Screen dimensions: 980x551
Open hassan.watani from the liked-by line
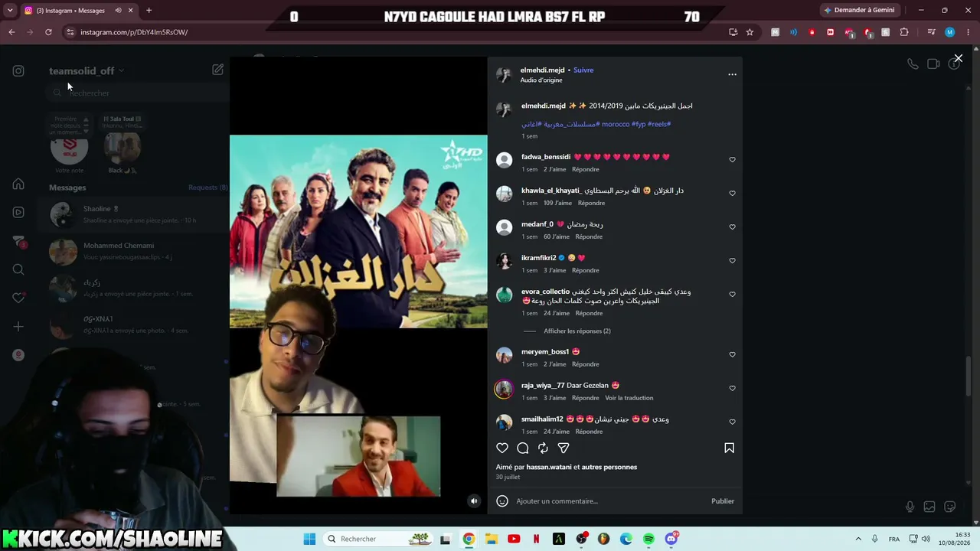tap(549, 467)
